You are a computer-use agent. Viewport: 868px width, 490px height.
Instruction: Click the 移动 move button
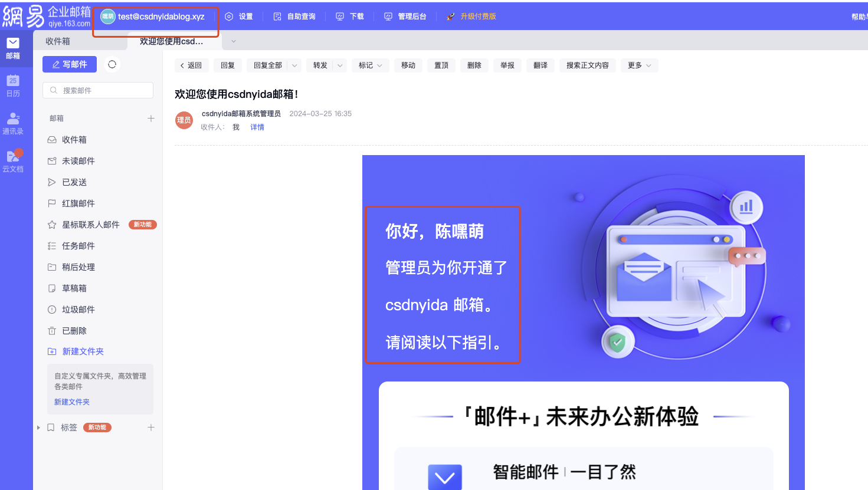point(408,65)
